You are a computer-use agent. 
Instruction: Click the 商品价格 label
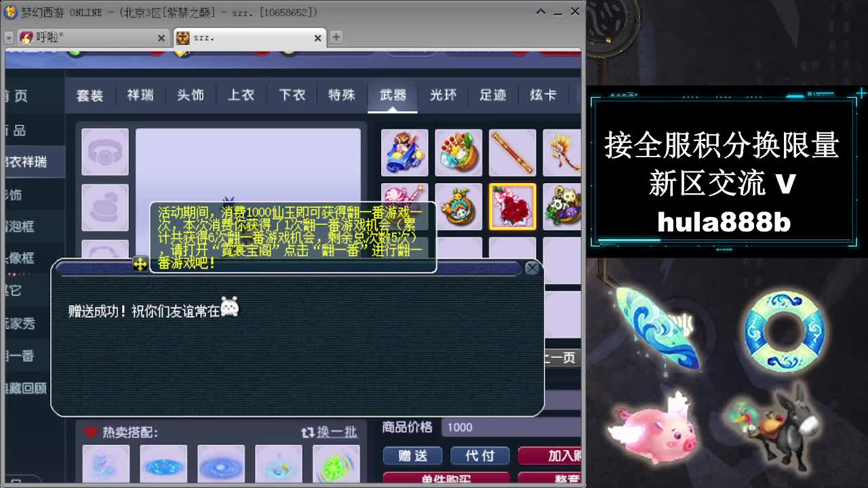click(x=407, y=427)
